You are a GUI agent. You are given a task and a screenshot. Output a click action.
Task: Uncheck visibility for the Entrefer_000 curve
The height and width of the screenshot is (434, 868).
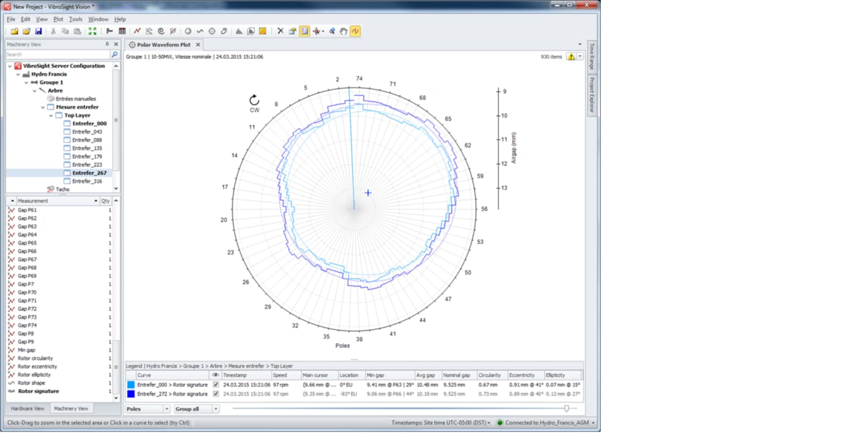click(215, 385)
